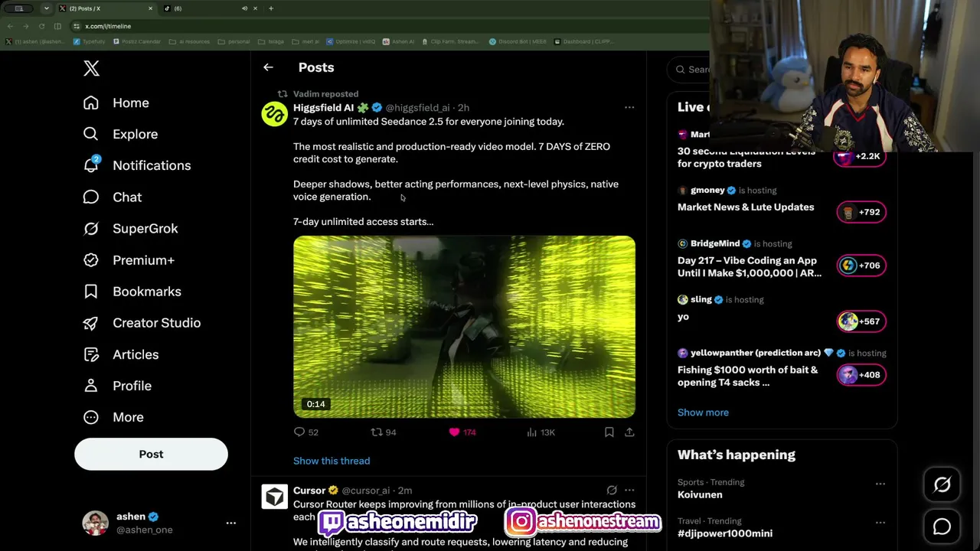The height and width of the screenshot is (551, 980).
Task: Click the site info icon in address bar
Action: [x=77, y=26]
